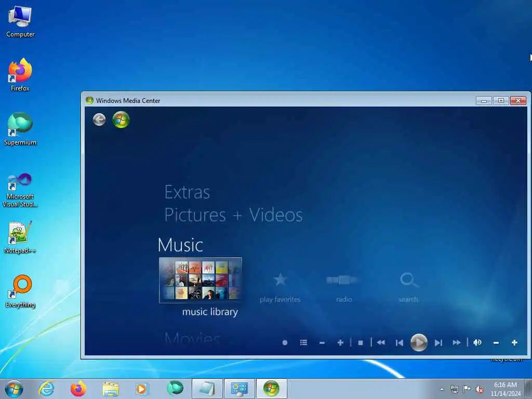Open the Supermium desktop shortcut

click(20, 129)
